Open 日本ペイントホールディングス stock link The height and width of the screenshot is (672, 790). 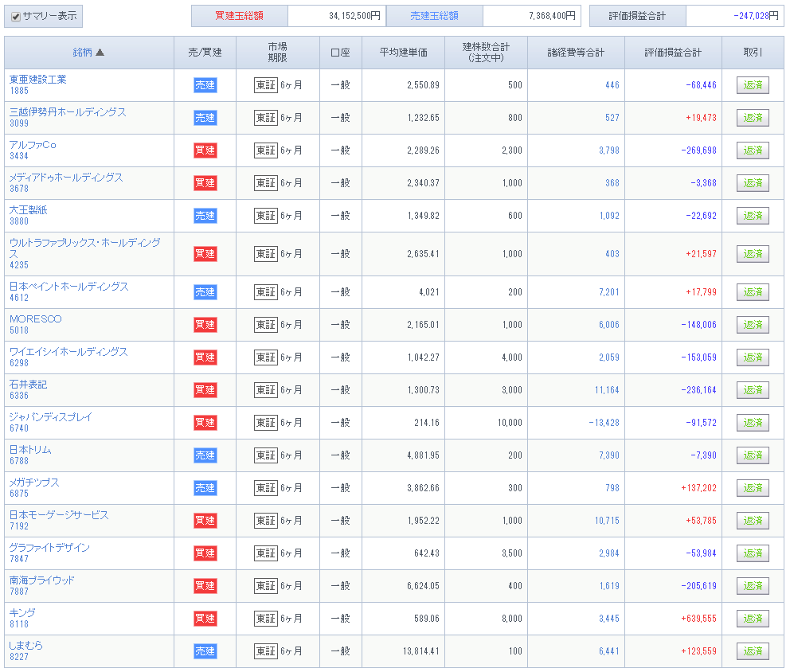[69, 287]
